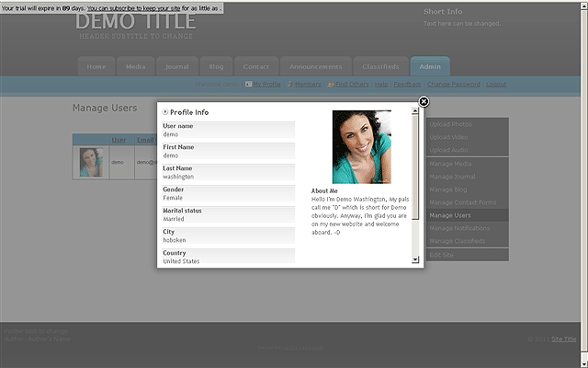
Task: Click the Profile Info arrow icon
Action: (x=164, y=111)
